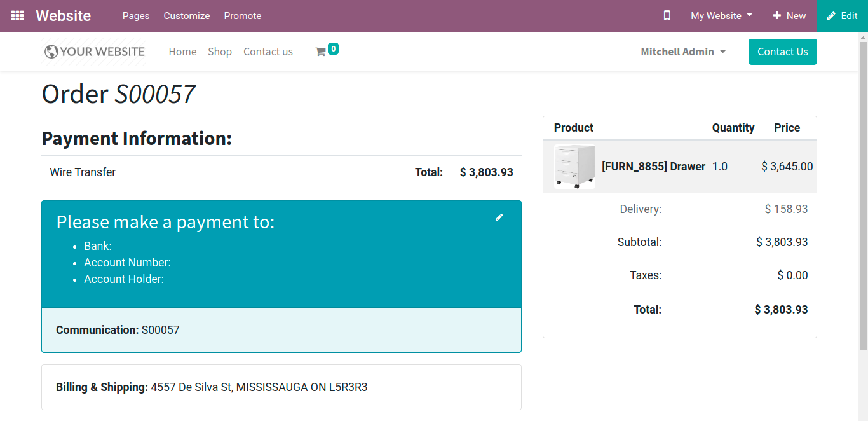Open the Promote menu
Screen dimensions: 868x421
pyautogui.click(x=243, y=16)
